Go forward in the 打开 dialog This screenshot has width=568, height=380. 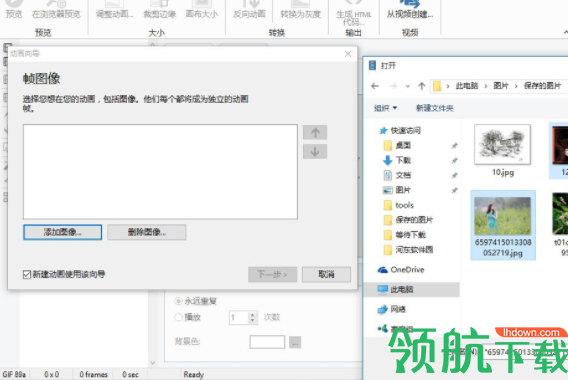(x=393, y=86)
